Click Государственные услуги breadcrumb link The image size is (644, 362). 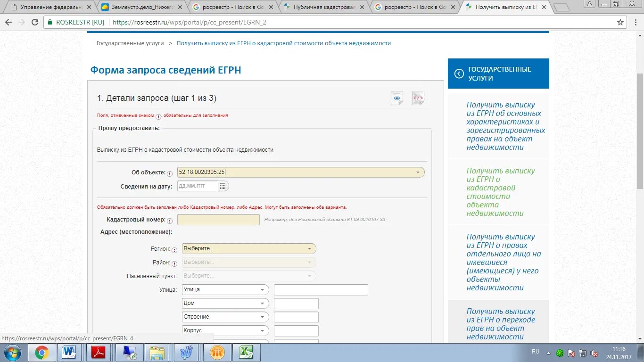tap(130, 43)
